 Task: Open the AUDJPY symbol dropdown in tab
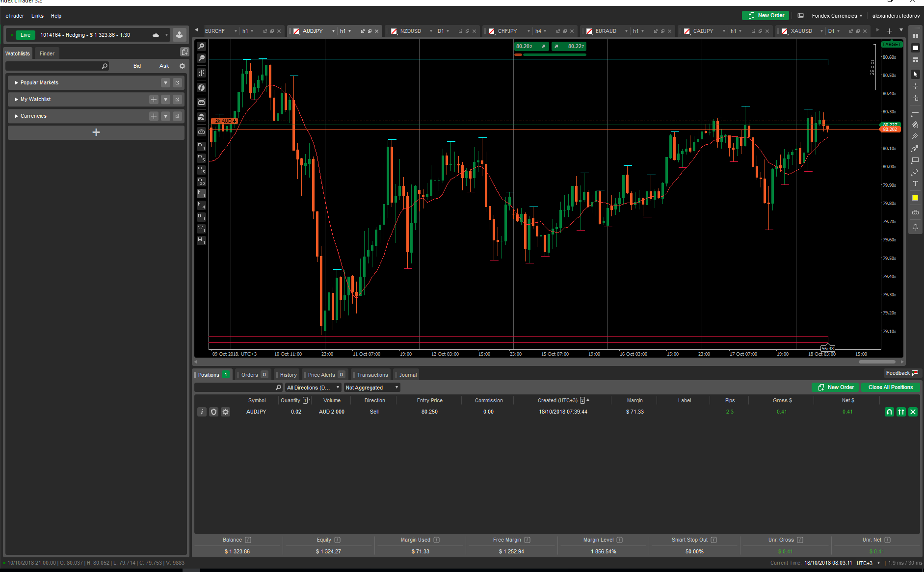(333, 31)
